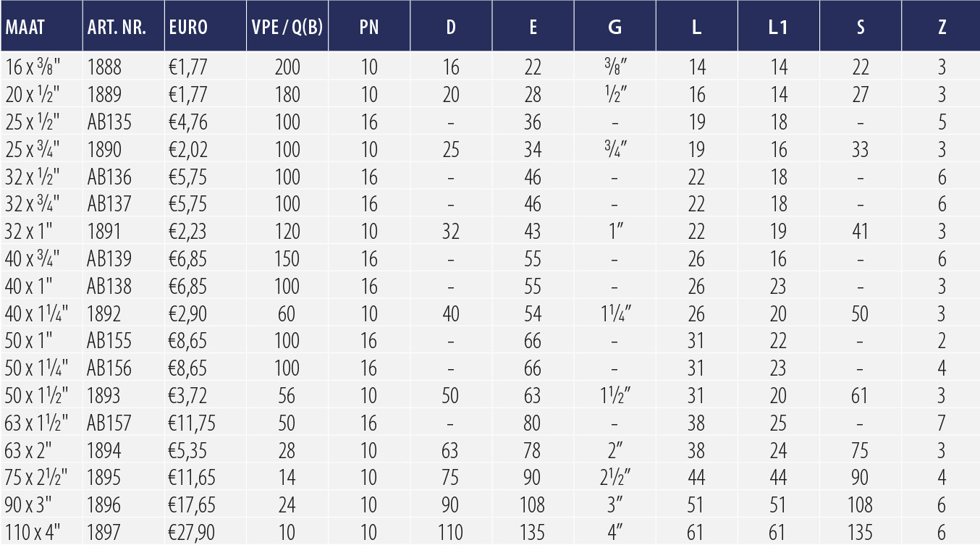The height and width of the screenshot is (545, 980).
Task: Select the VPE / Q(B) header
Action: [x=287, y=28]
